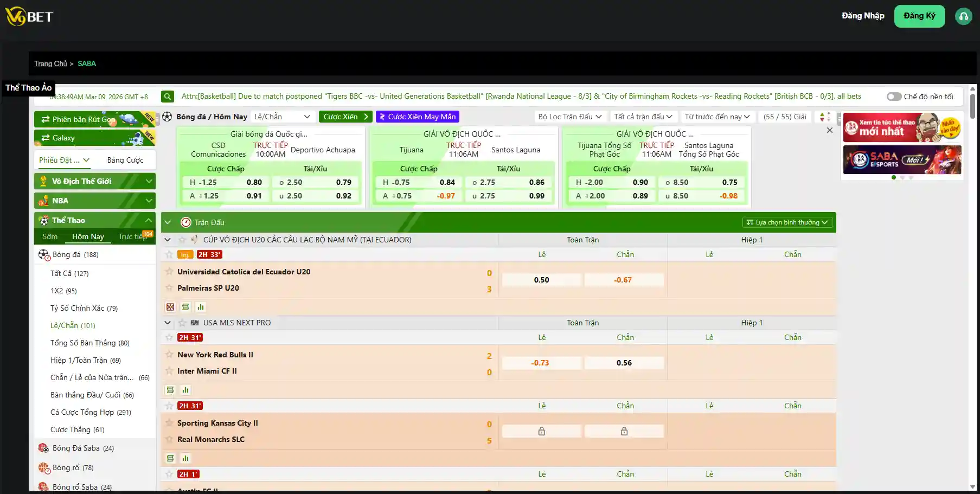Screen dimensions: 980x494
Task: Open the Bộ Lọc Trận Đấu dropdown
Action: [570, 116]
